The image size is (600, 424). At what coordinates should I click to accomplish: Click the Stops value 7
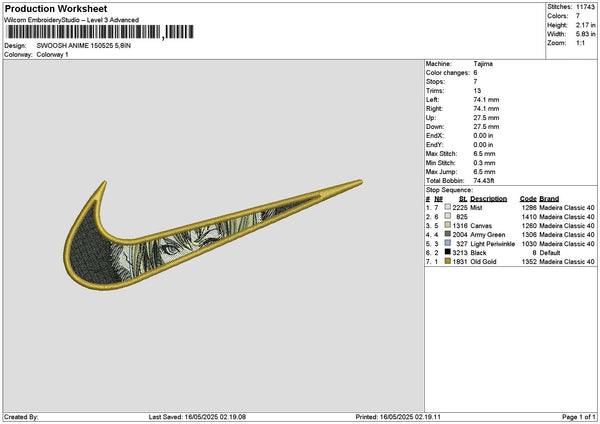click(x=475, y=82)
